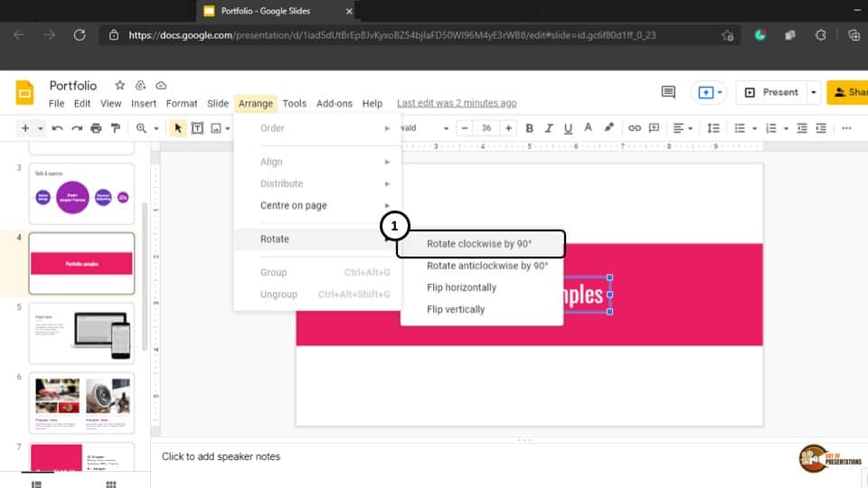
Task: Open comment history
Action: pyautogui.click(x=668, y=92)
